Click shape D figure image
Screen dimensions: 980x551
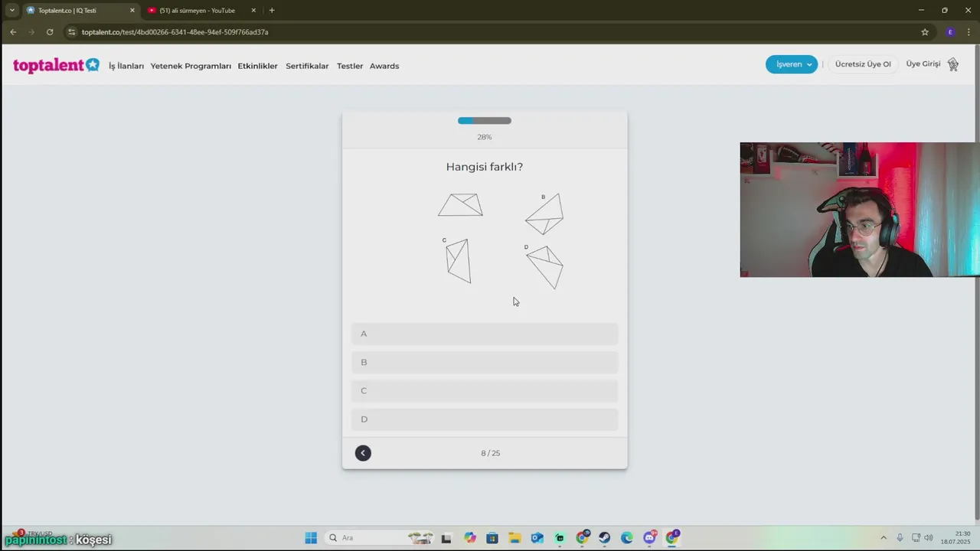[x=544, y=267]
